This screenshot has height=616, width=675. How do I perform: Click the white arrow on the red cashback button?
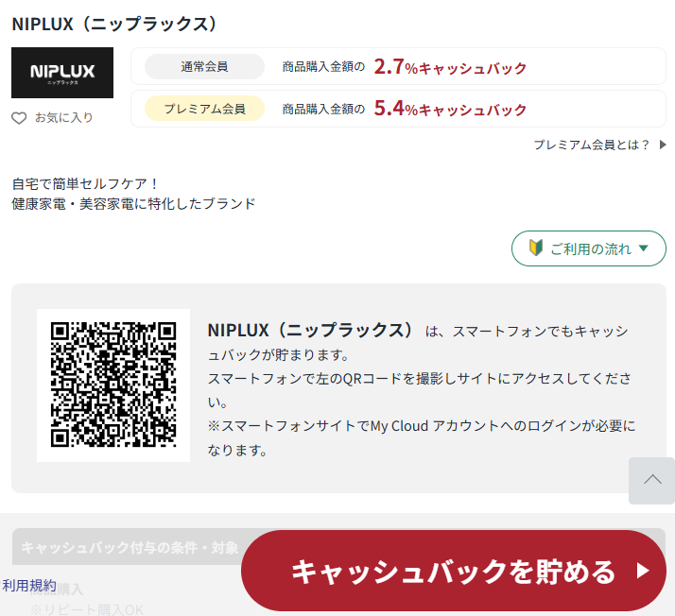[643, 571]
